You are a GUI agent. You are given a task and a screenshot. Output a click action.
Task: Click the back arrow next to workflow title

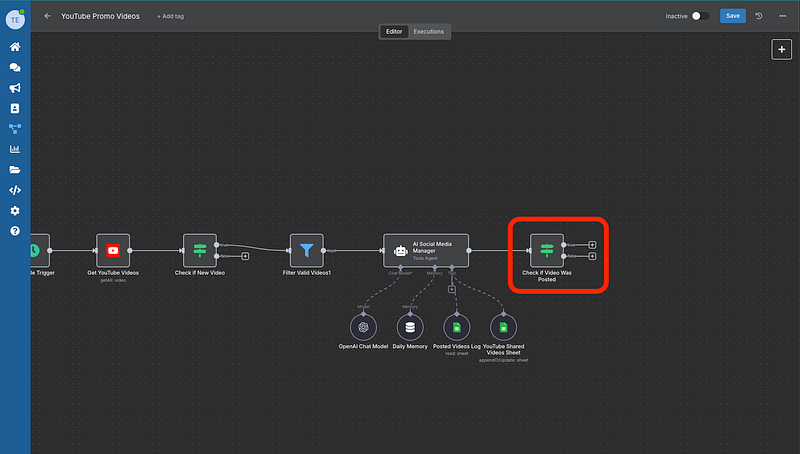pyautogui.click(x=47, y=17)
